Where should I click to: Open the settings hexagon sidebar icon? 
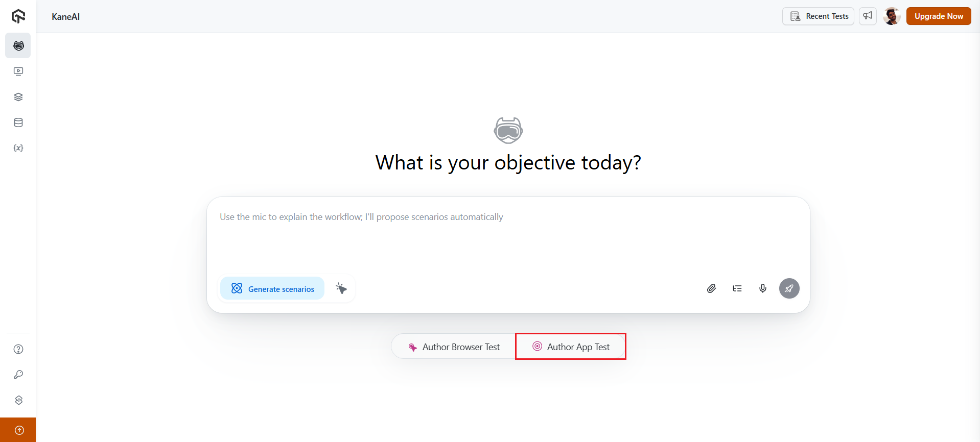pyautogui.click(x=18, y=400)
